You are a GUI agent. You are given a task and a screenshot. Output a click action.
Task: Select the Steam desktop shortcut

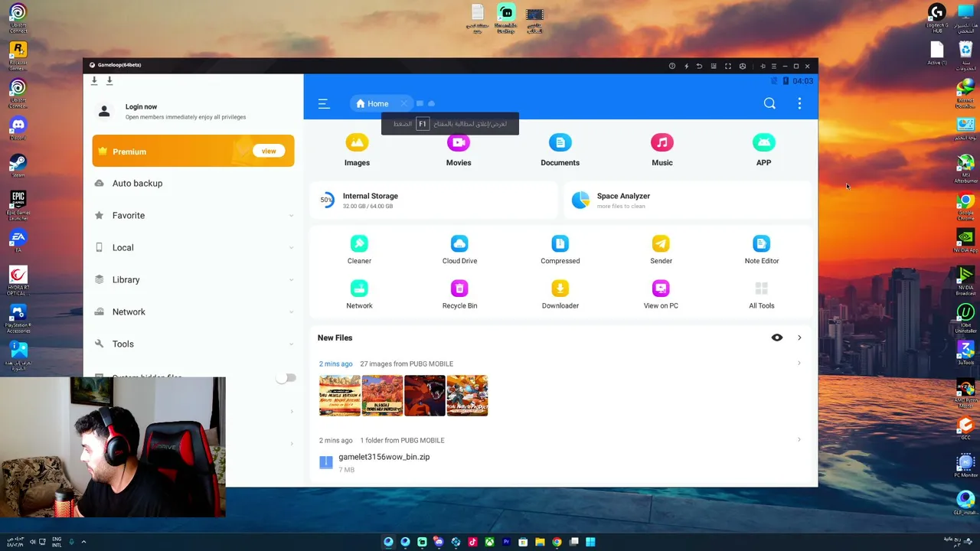point(18,165)
